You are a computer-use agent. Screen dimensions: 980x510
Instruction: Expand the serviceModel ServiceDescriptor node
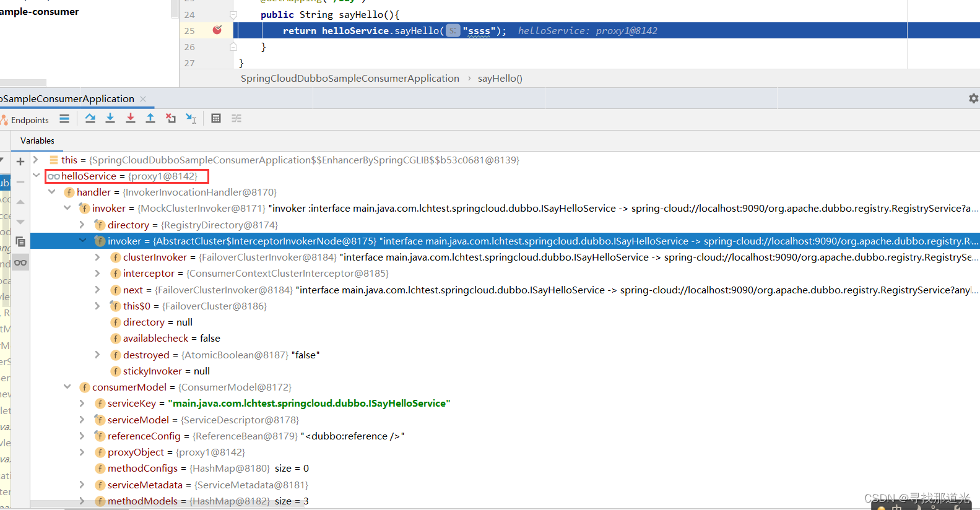(x=82, y=420)
